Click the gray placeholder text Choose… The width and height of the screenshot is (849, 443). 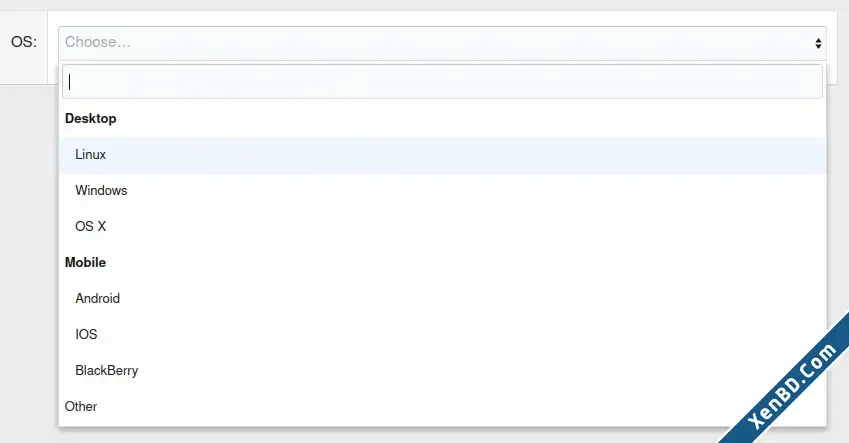click(98, 42)
